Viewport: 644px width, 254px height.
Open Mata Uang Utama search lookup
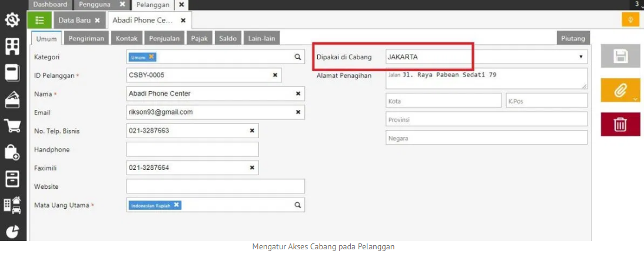(x=298, y=205)
